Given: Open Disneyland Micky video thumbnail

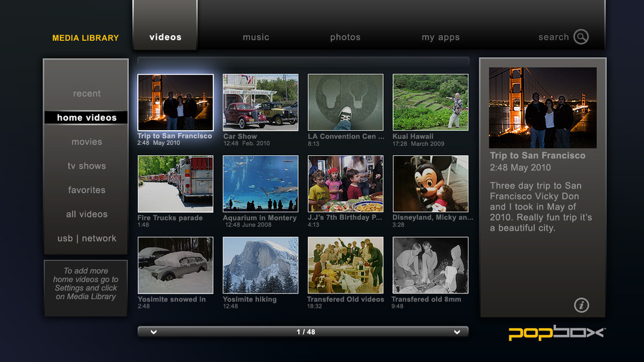Looking at the screenshot, I should 430,184.
